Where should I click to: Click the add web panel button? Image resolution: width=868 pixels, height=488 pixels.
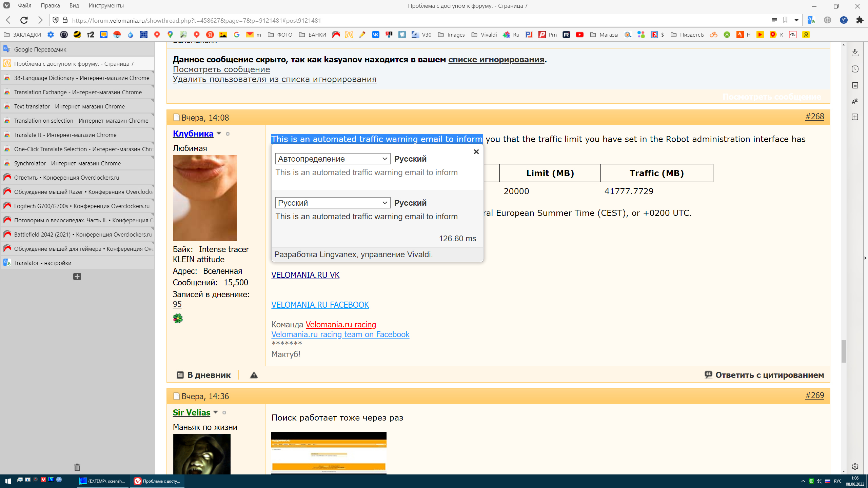(x=855, y=117)
